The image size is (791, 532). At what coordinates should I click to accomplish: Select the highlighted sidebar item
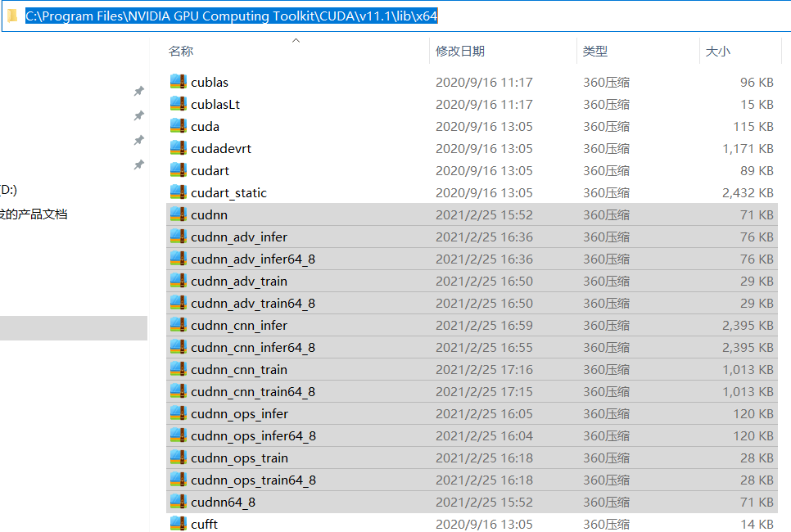(x=74, y=328)
